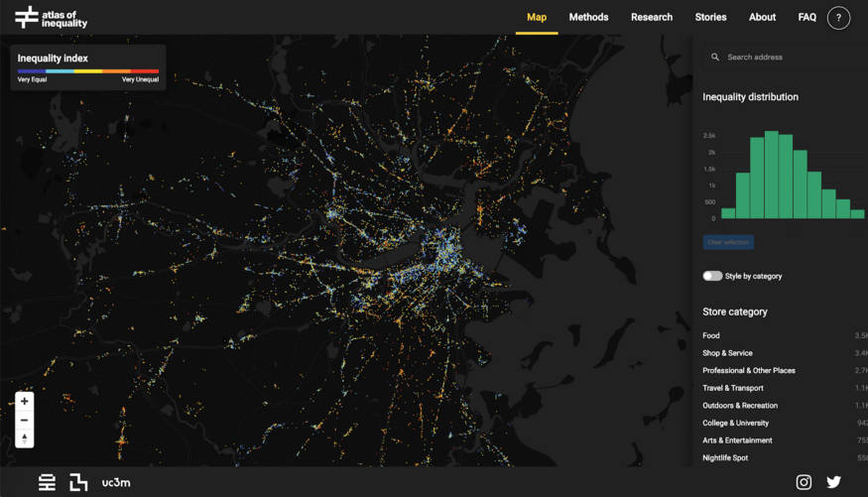Screen dimensions: 868x497
Task: Open the help question mark icon
Action: coord(838,18)
